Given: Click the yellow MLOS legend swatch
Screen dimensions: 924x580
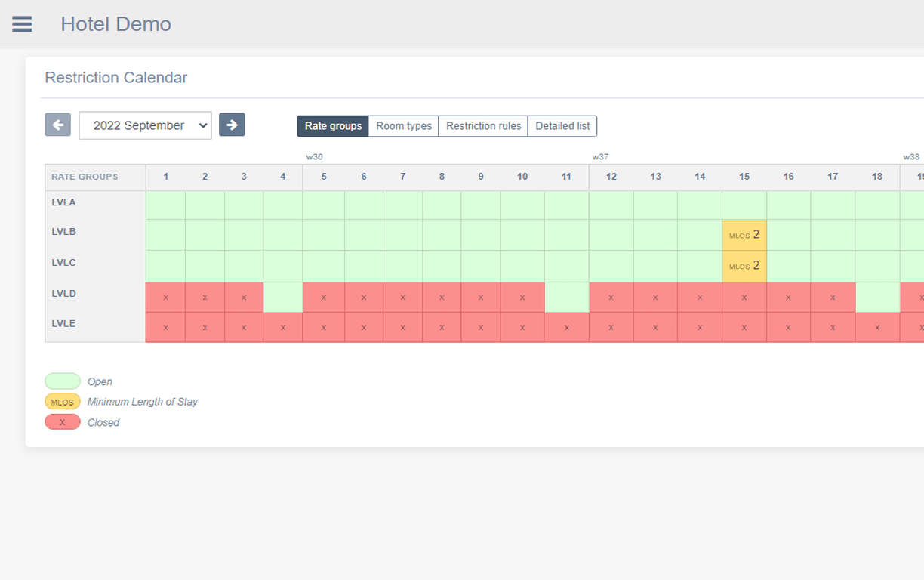Looking at the screenshot, I should [63, 402].
